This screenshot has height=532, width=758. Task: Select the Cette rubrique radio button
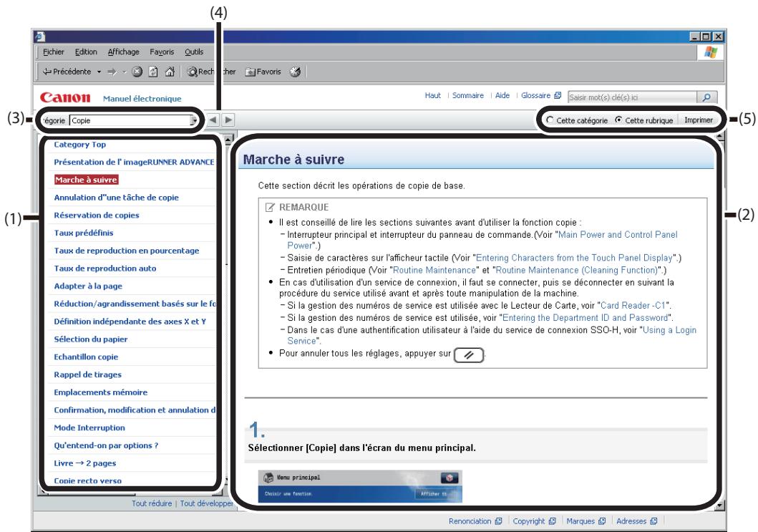click(618, 121)
